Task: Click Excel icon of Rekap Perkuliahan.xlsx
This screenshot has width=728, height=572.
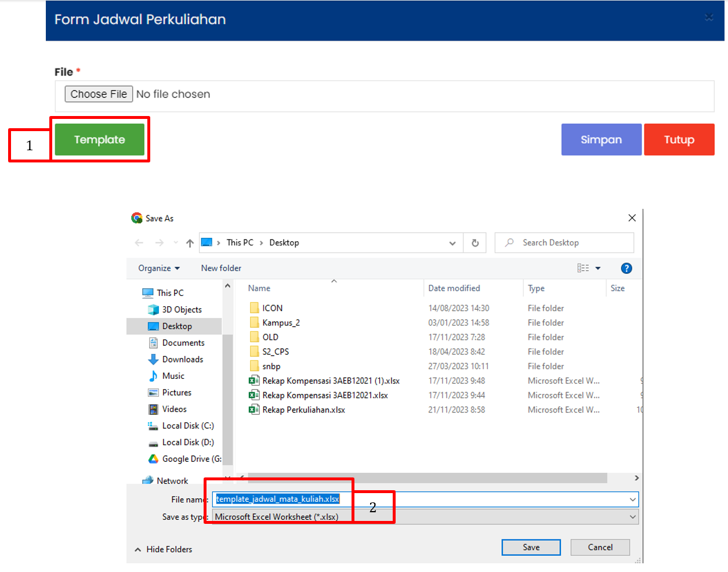Action: point(254,410)
